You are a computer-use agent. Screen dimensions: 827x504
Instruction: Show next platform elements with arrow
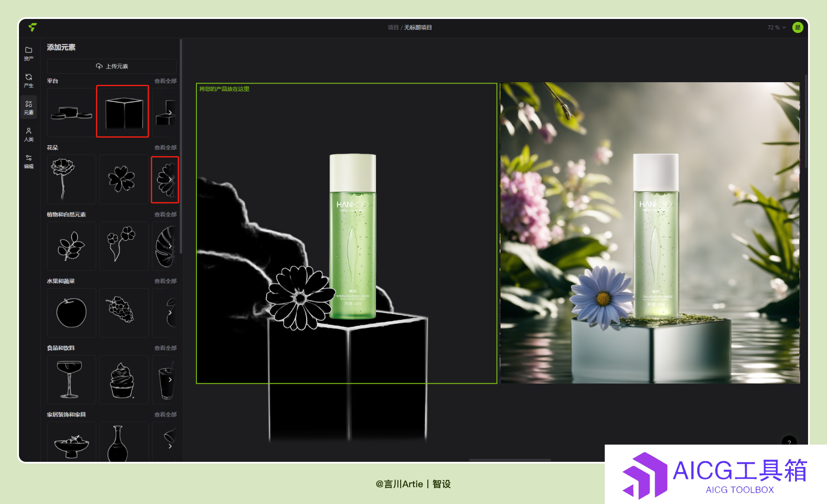click(170, 112)
